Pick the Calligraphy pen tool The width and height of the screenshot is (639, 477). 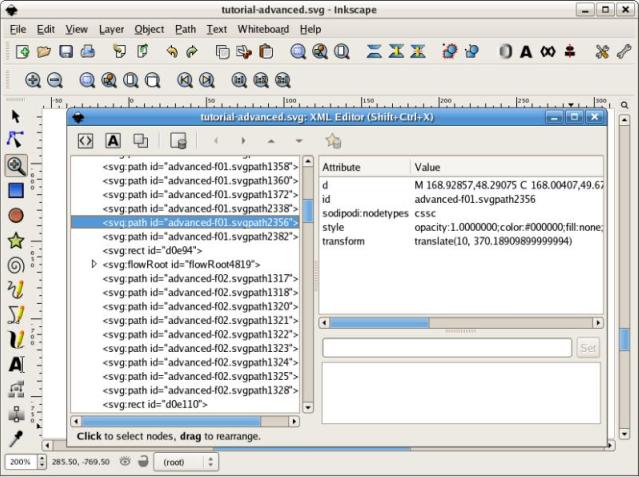15,340
